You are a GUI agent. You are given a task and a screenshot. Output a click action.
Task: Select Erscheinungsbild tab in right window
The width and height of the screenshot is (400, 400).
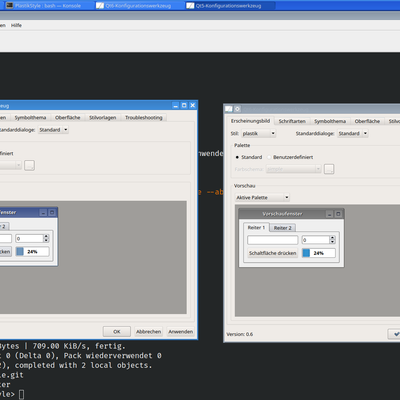click(x=250, y=121)
